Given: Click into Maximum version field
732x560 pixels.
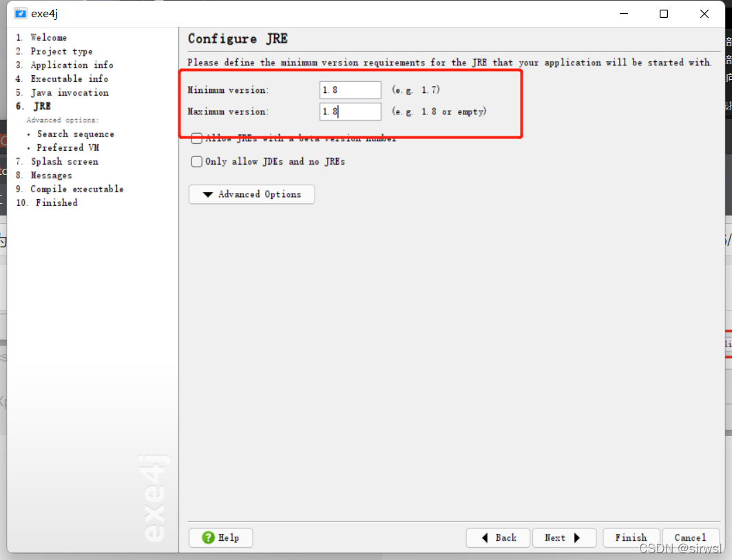Looking at the screenshot, I should [350, 112].
